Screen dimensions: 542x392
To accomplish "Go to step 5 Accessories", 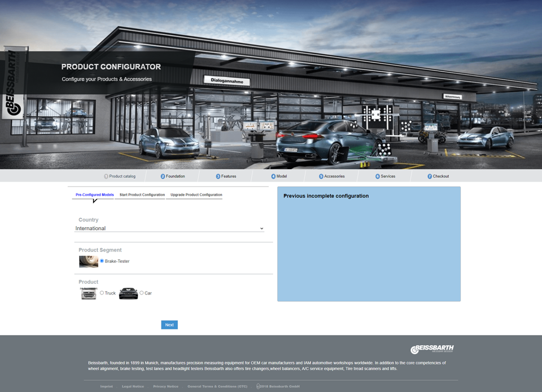I will 332,176.
